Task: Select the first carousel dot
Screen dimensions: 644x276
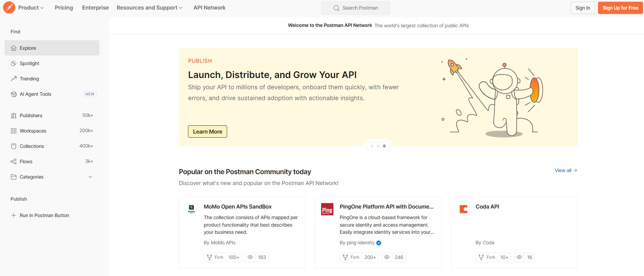Action: click(x=372, y=146)
